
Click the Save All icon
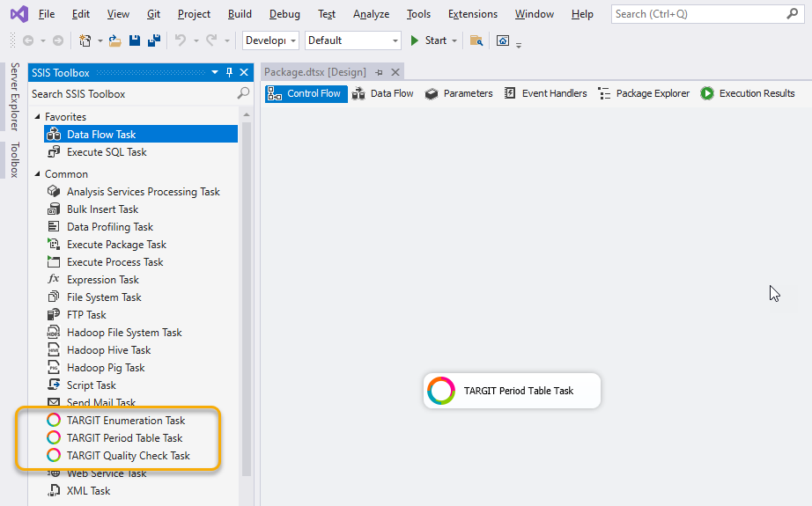point(154,40)
